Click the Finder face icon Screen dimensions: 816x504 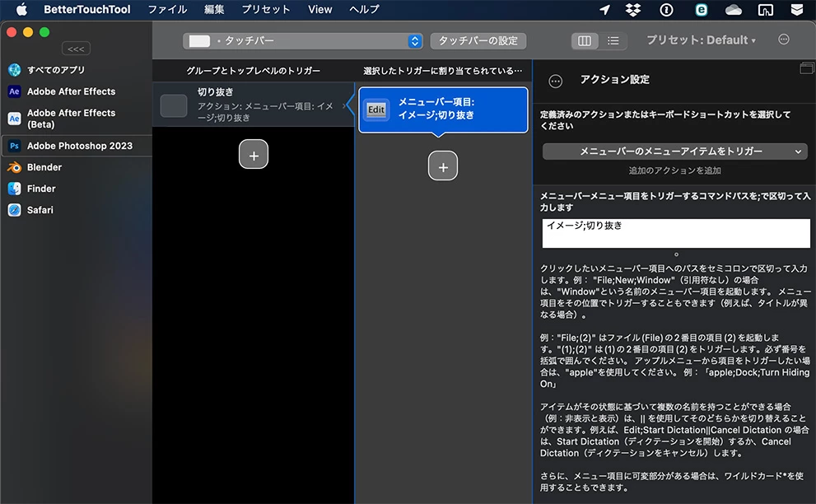(x=15, y=189)
